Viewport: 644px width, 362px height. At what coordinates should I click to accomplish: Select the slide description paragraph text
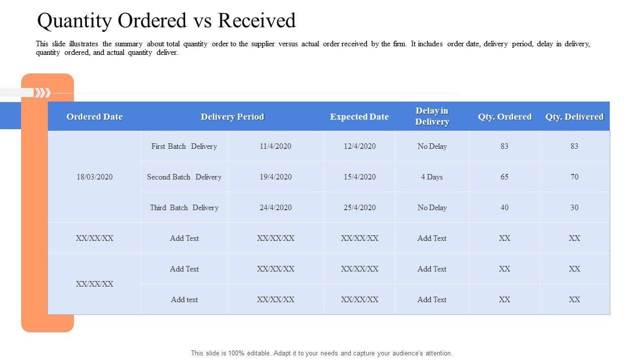pos(312,48)
